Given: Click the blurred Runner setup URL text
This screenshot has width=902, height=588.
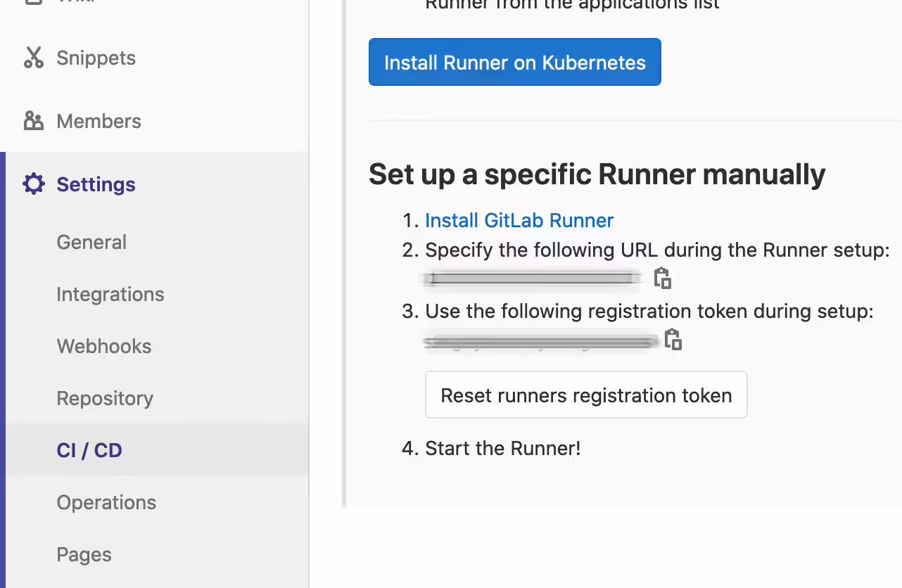Looking at the screenshot, I should point(532,279).
